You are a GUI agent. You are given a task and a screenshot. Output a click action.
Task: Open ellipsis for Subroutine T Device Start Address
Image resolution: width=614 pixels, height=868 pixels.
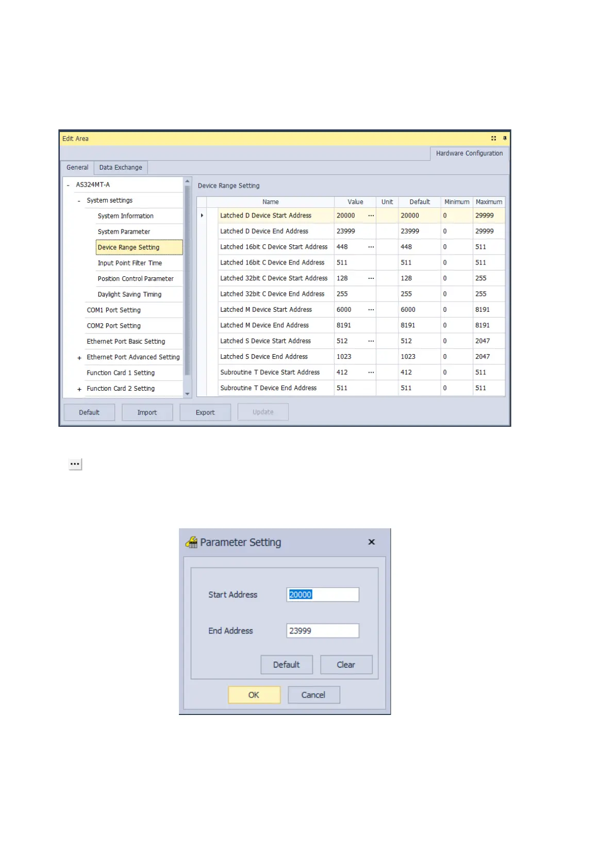[x=371, y=372]
